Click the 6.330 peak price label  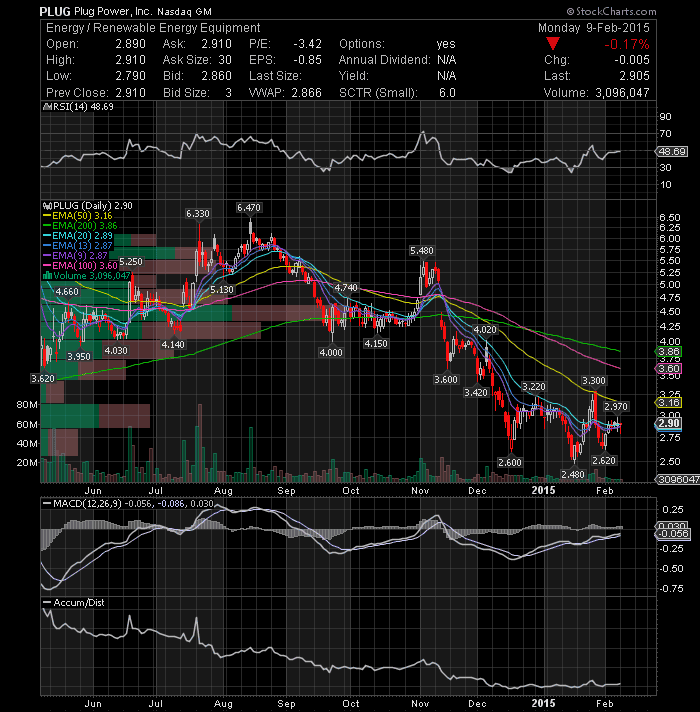pos(198,213)
